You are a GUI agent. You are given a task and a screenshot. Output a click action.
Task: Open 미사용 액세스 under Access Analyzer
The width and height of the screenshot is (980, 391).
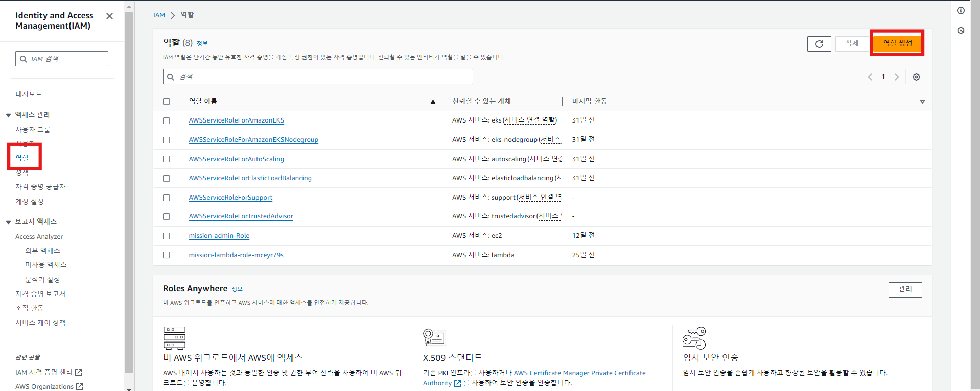pos(46,265)
